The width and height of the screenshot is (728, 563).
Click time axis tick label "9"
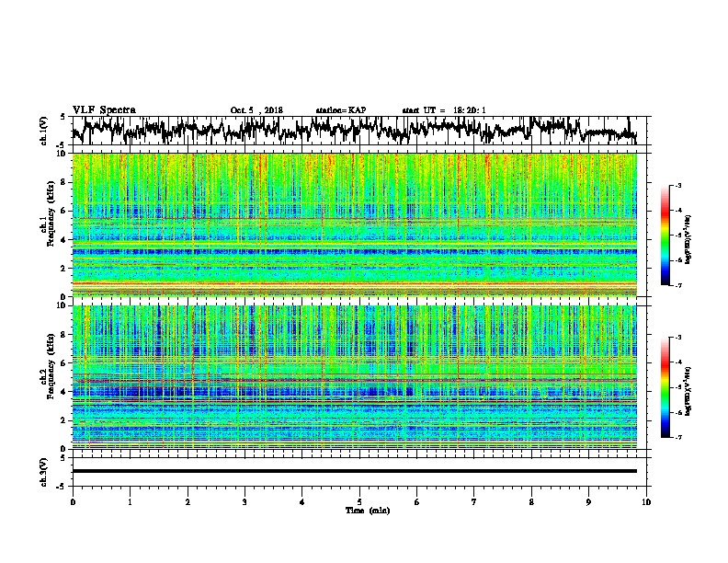click(x=588, y=502)
